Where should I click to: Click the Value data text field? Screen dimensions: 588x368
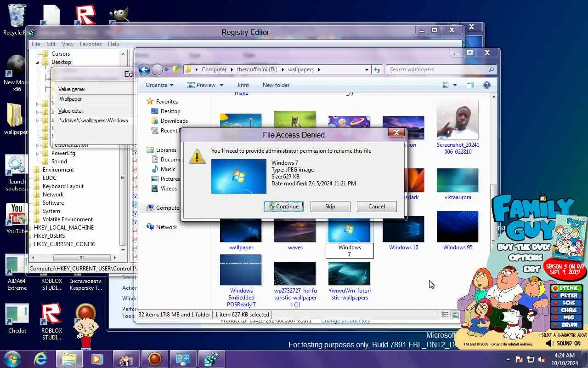[96, 121]
